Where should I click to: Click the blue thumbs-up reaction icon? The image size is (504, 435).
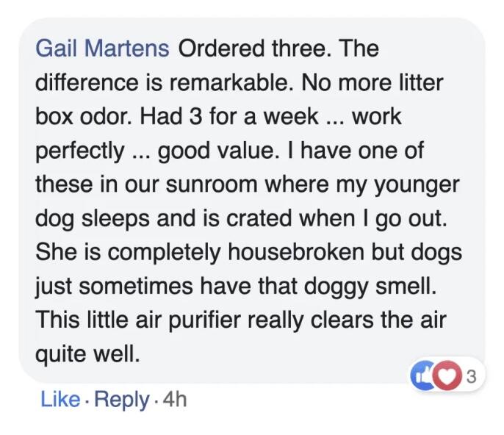click(x=425, y=375)
